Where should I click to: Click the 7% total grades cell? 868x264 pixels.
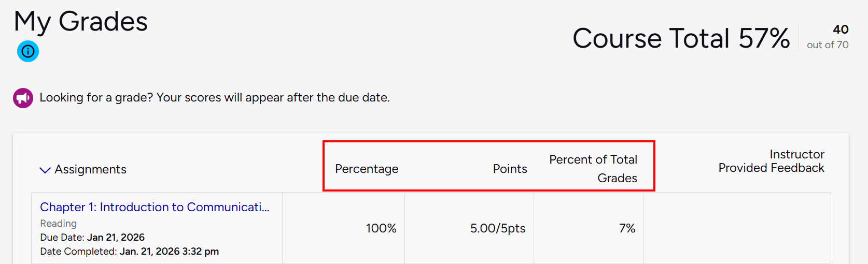627,228
